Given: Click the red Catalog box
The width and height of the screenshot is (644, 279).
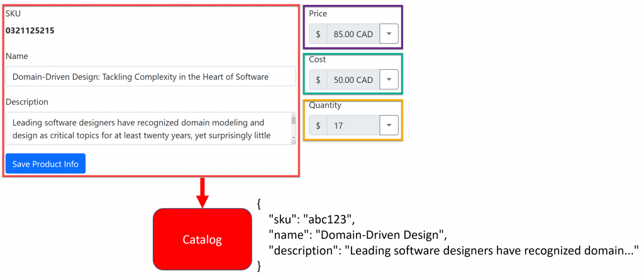Looking at the screenshot, I should [x=203, y=239].
